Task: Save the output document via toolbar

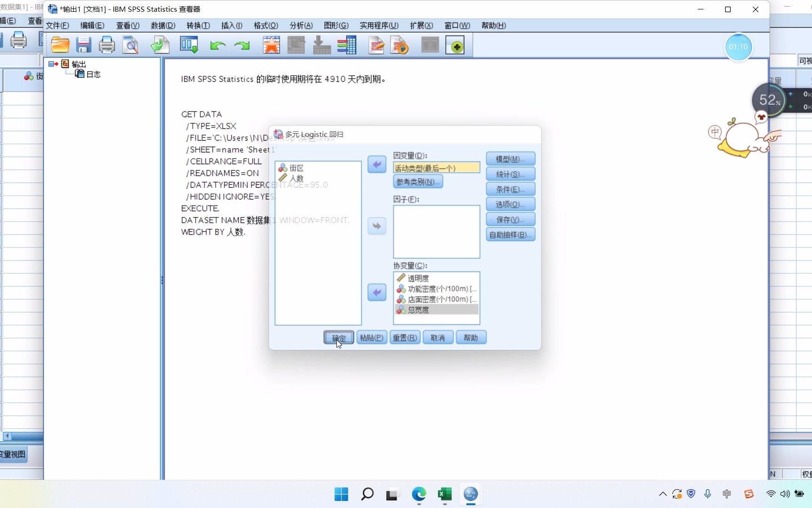Action: [84, 45]
